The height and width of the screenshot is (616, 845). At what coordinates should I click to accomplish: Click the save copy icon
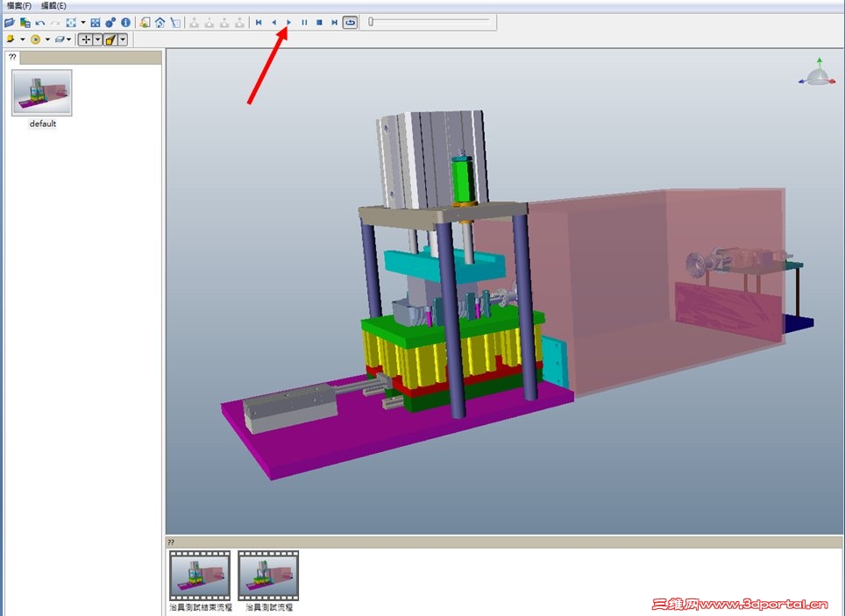25,23
